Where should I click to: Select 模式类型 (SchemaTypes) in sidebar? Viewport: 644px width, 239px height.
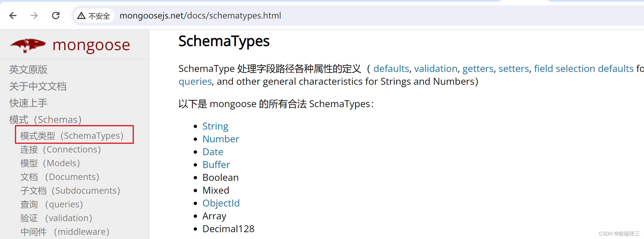pos(72,136)
